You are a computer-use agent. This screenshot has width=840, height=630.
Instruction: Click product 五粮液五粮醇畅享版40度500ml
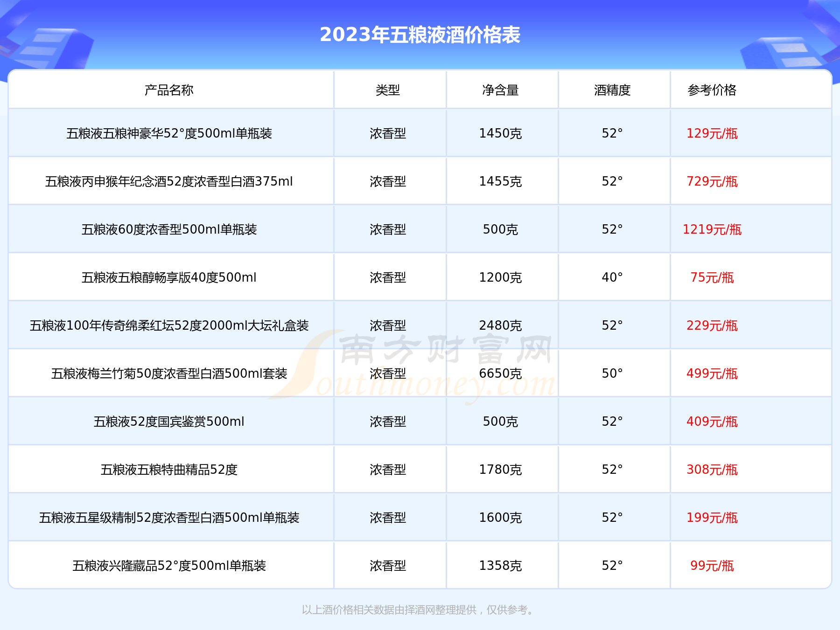[x=169, y=277]
